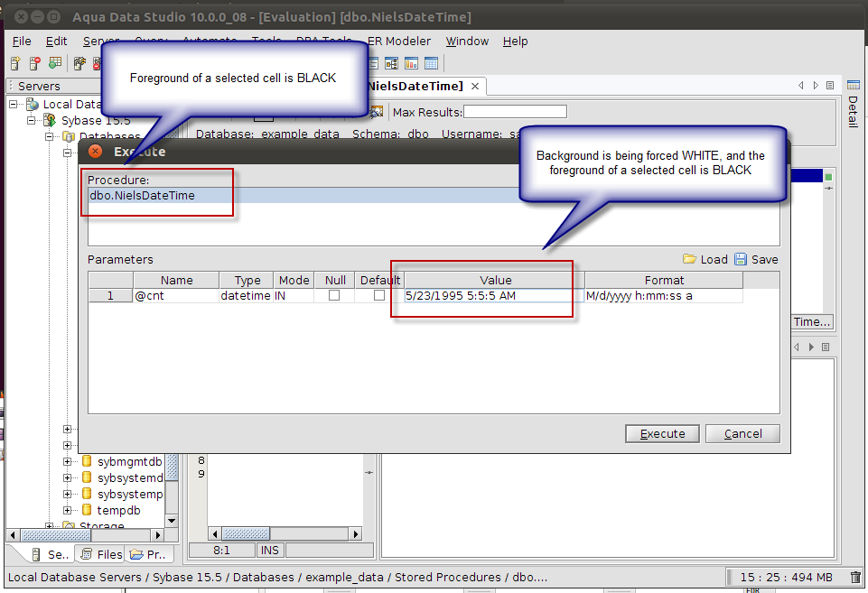Open the File menu
The image size is (868, 593).
coord(22,41)
